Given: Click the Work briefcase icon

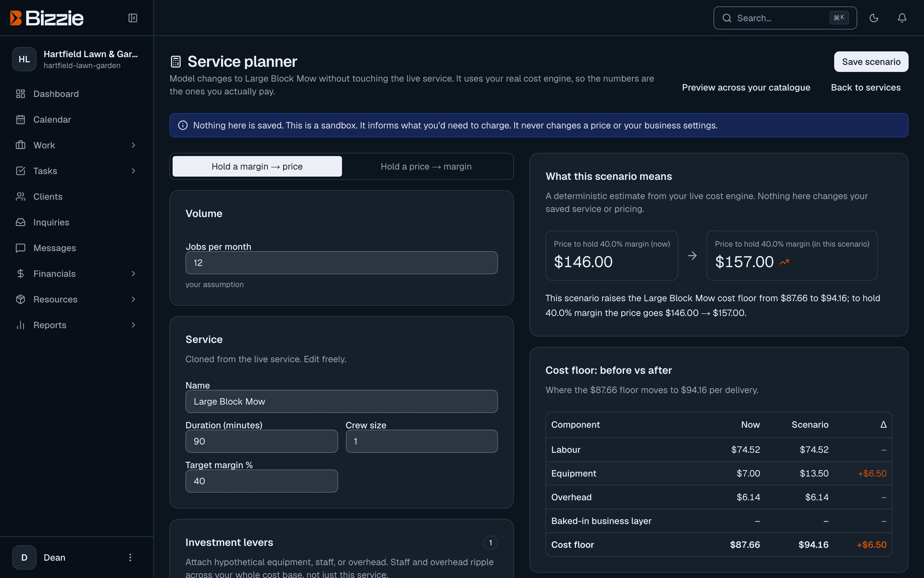Looking at the screenshot, I should [21, 145].
